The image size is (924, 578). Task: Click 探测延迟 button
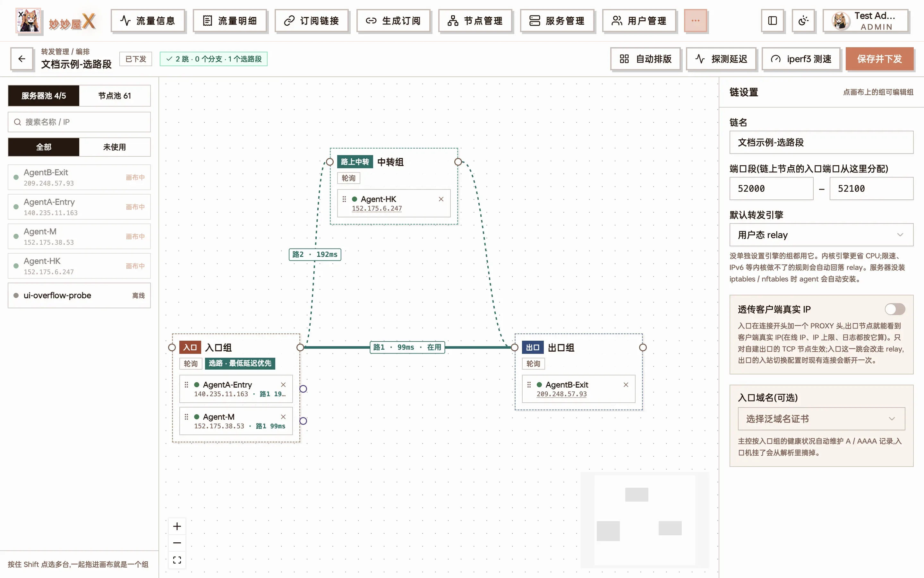tap(721, 59)
